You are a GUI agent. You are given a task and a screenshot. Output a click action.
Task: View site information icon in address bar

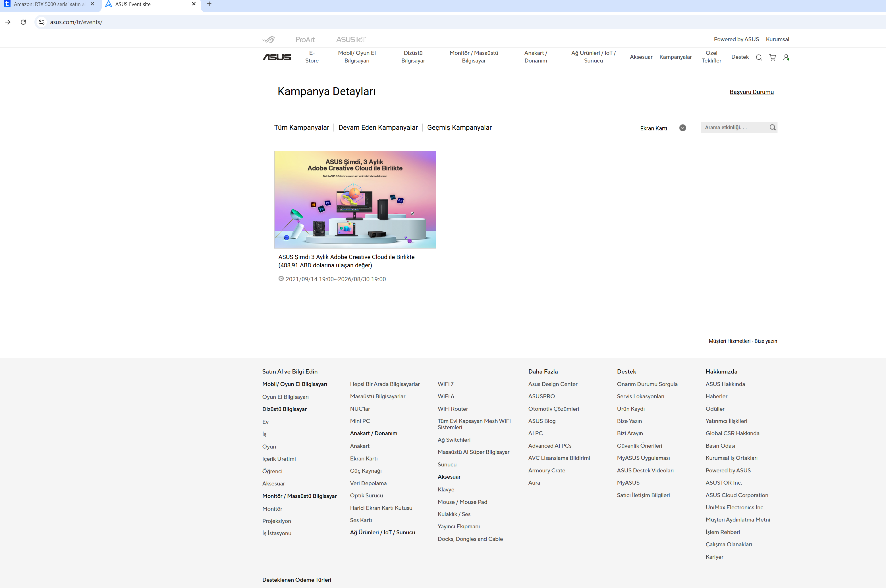(x=42, y=22)
